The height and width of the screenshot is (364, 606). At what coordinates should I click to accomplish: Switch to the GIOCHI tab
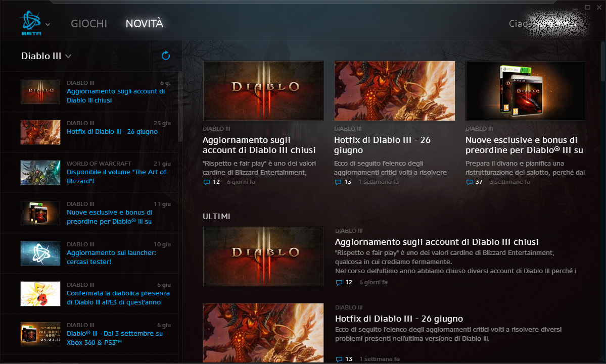[89, 24]
